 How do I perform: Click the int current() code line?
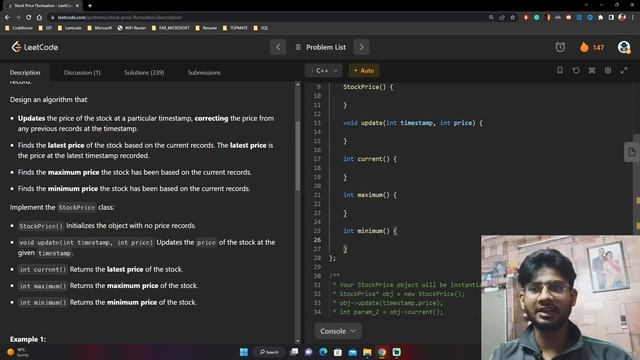pos(370,159)
